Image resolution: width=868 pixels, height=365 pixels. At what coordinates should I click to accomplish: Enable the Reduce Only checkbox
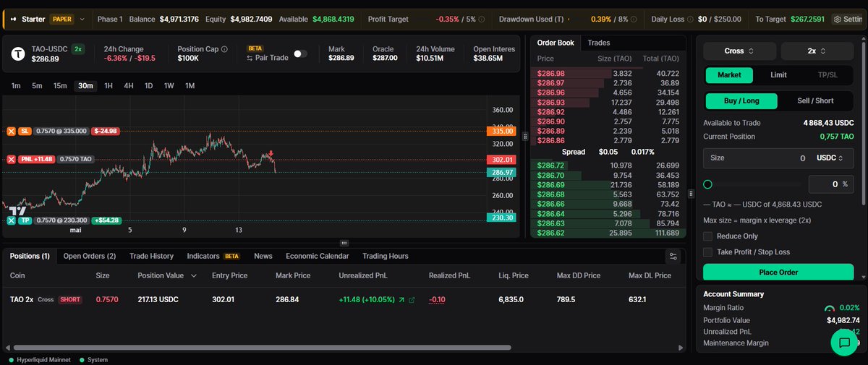(x=708, y=236)
